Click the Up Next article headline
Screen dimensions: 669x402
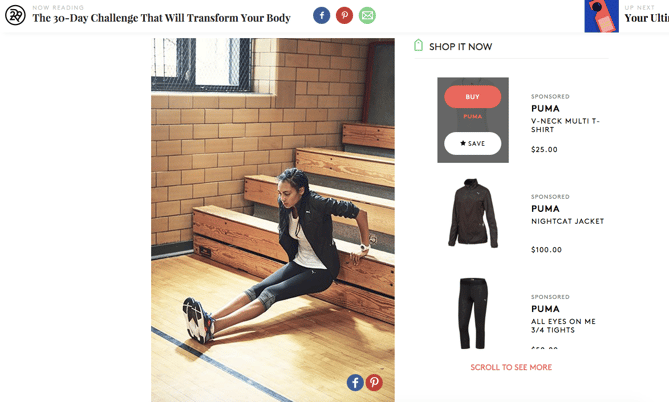click(x=647, y=18)
